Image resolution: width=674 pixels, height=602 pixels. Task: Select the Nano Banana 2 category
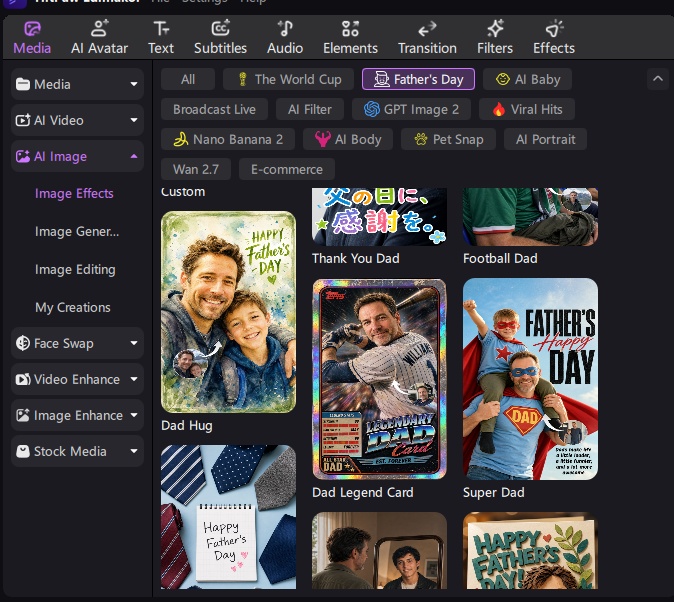point(228,139)
